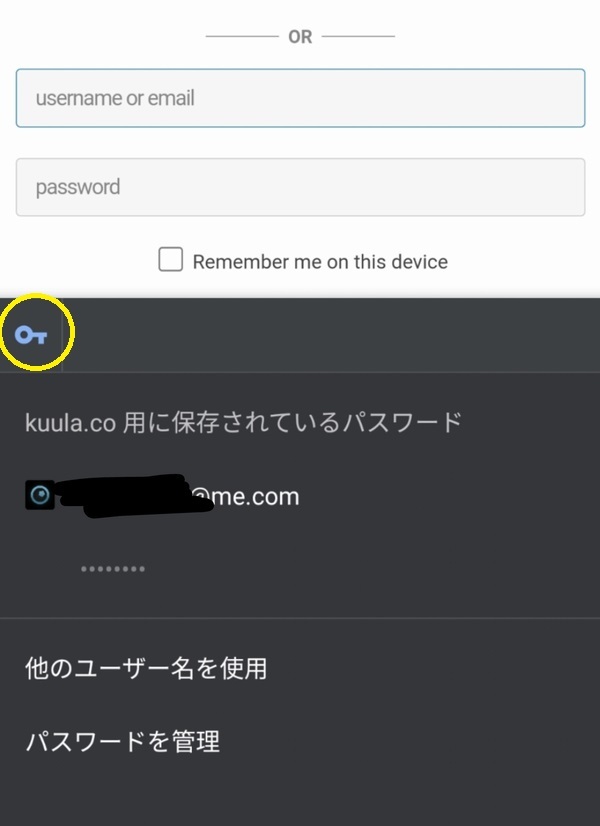Click into the password input field
600x826 pixels.
[x=300, y=187]
